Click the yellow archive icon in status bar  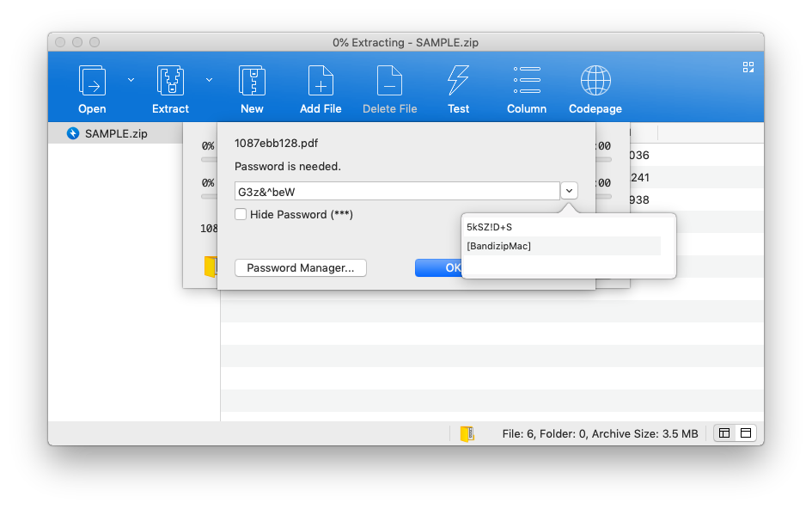467,434
